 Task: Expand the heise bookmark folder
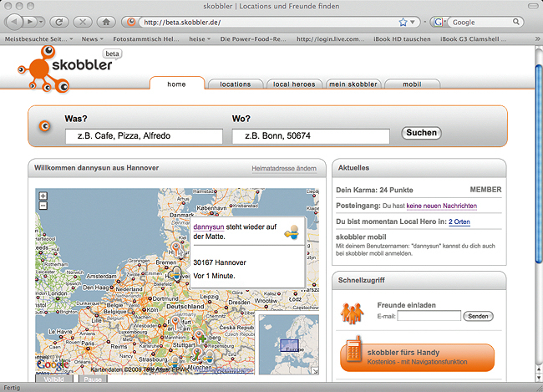(200, 39)
